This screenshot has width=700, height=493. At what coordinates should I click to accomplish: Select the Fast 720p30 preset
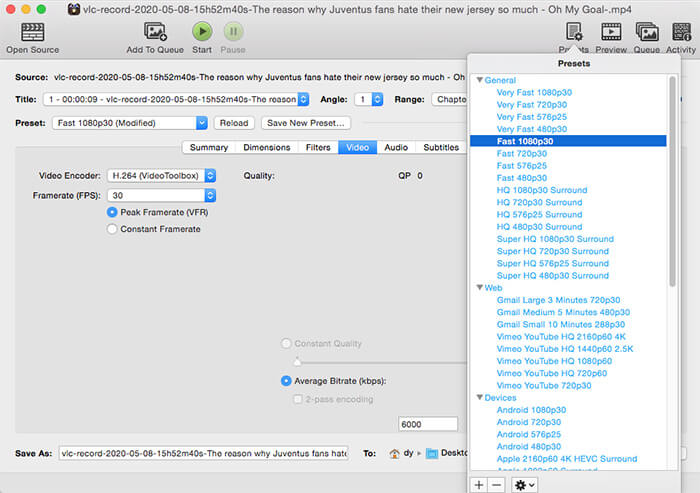(521, 154)
